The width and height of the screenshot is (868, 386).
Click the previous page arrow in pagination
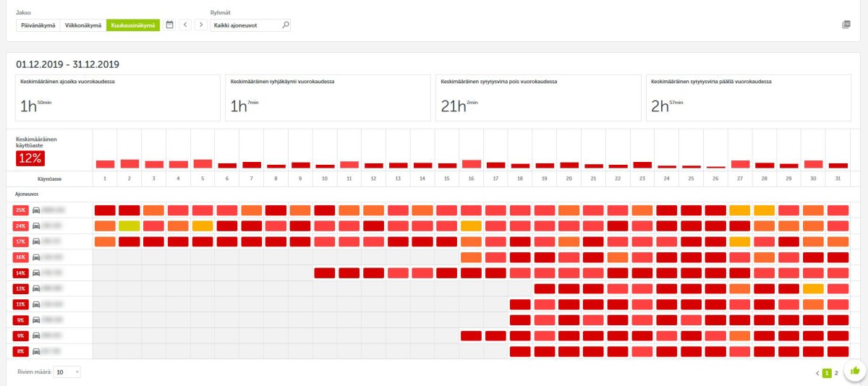(817, 373)
